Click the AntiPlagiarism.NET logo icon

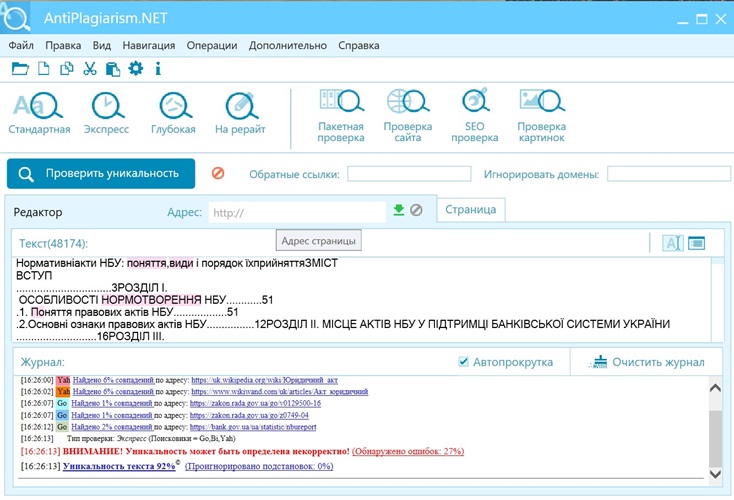coord(15,17)
